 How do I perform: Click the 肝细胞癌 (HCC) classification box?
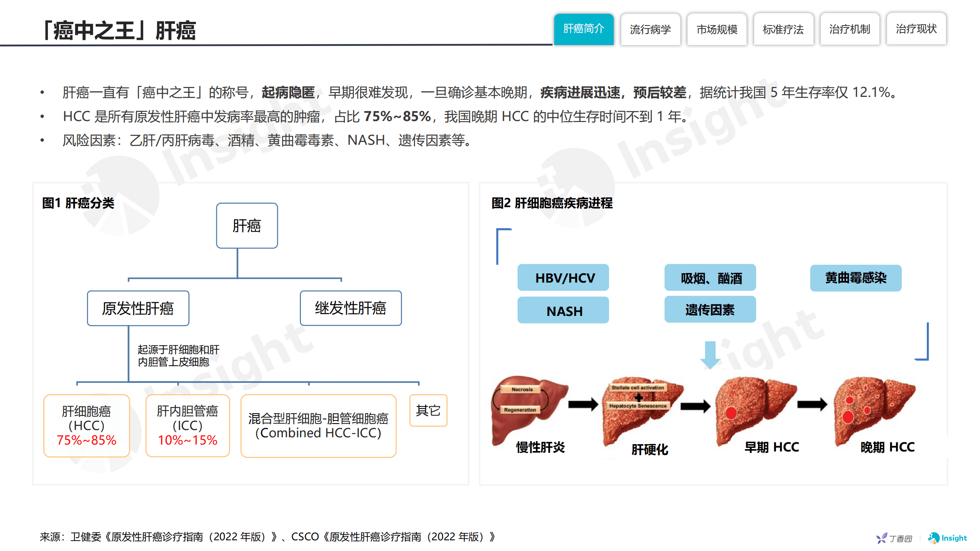86,426
